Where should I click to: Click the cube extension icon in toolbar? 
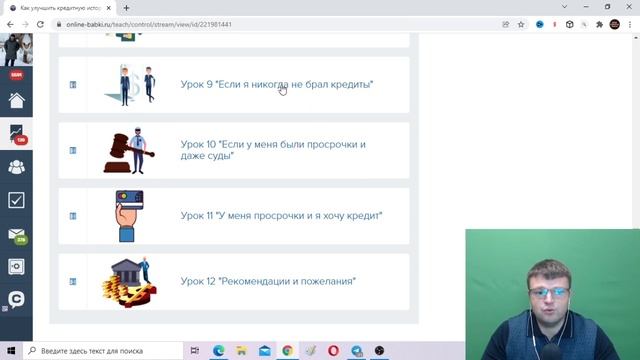pyautogui.click(x=569, y=24)
